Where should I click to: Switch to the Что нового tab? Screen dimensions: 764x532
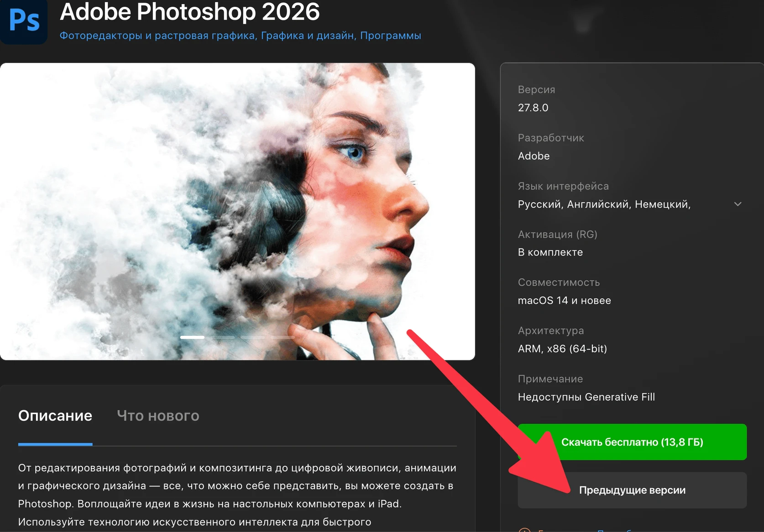158,416
